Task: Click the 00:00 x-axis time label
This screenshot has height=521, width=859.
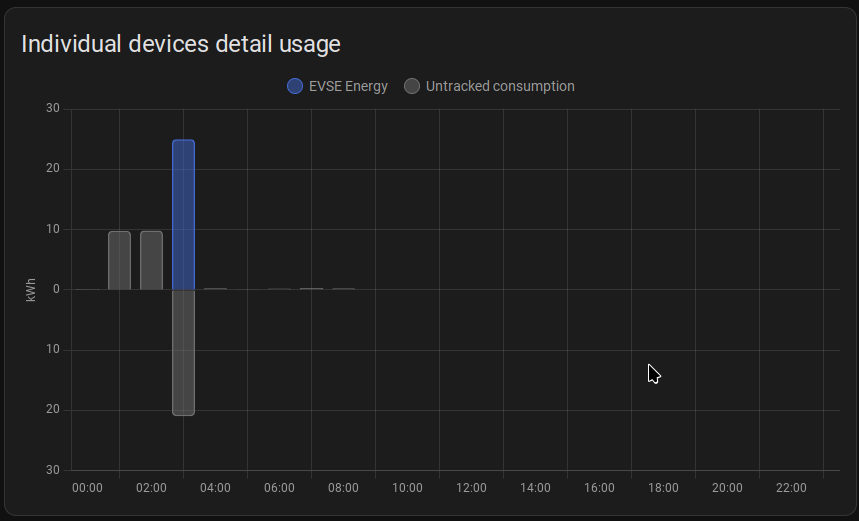Action: tap(88, 488)
